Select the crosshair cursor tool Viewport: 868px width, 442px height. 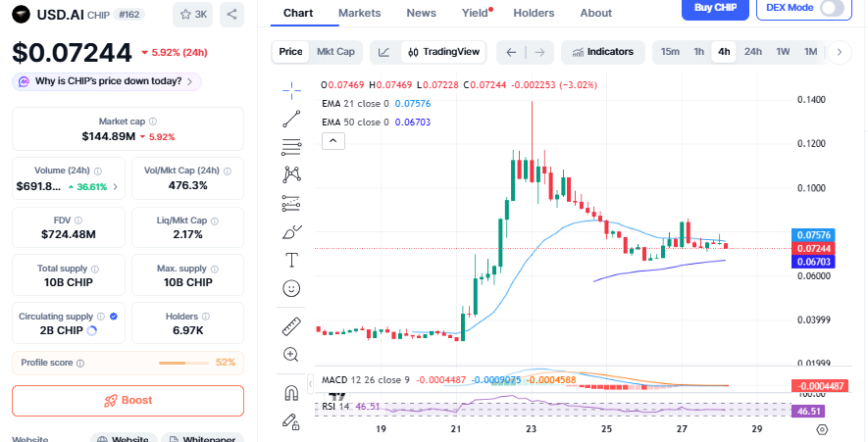[x=291, y=90]
